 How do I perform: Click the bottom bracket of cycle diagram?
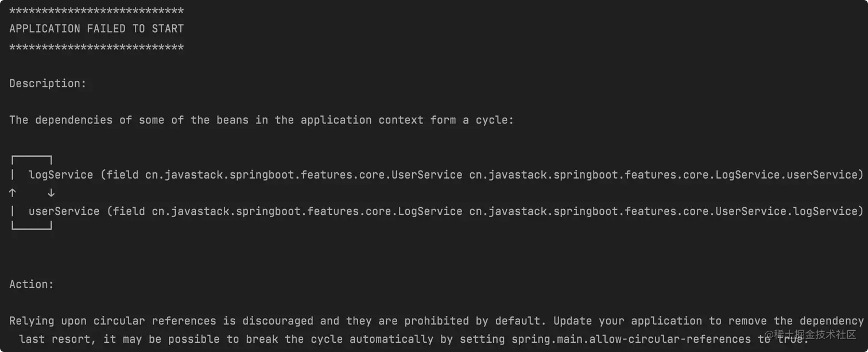[x=32, y=228]
